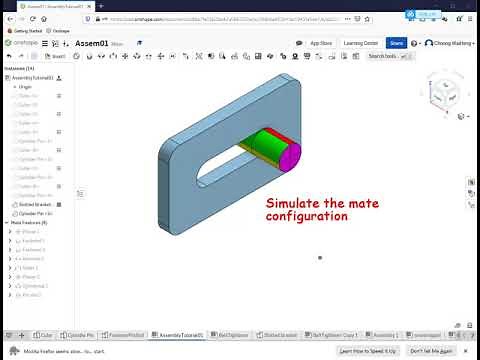Open the Insert parts dialog
Viewport: 480px width, 360px height.
click(x=55, y=56)
